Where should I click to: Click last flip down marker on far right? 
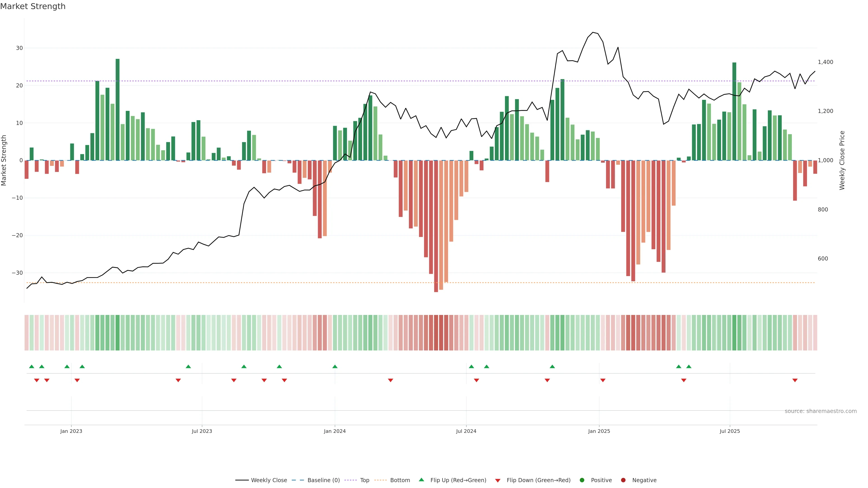pyautogui.click(x=795, y=380)
